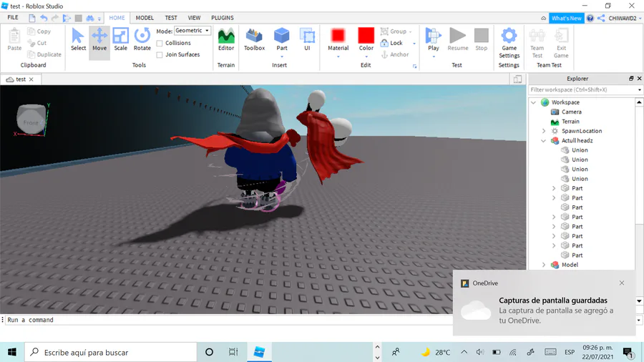Image resolution: width=644 pixels, height=362 pixels.
Task: Open the Play mode dropdown arrow
Action: pos(434,57)
